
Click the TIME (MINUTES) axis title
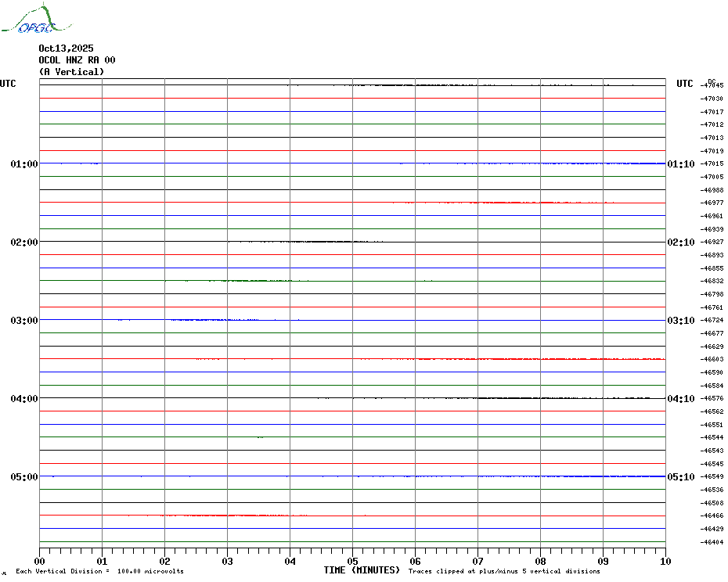pos(362,570)
